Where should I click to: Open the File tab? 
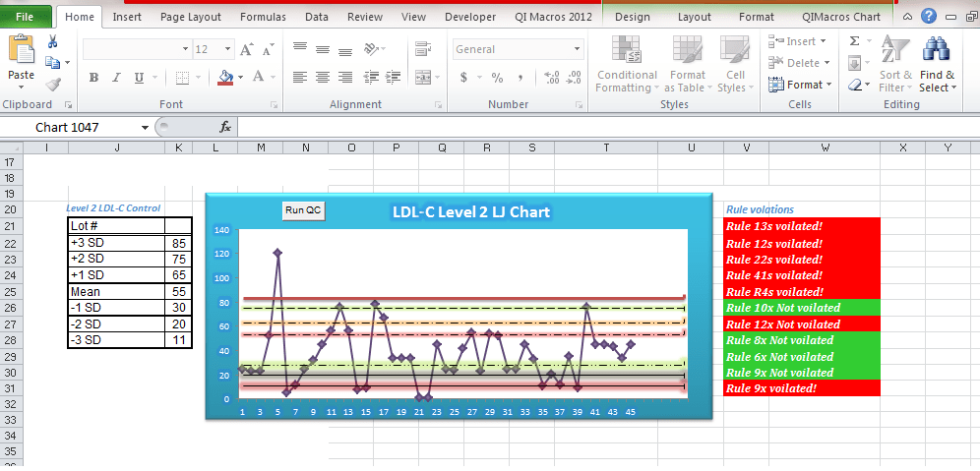(25, 17)
